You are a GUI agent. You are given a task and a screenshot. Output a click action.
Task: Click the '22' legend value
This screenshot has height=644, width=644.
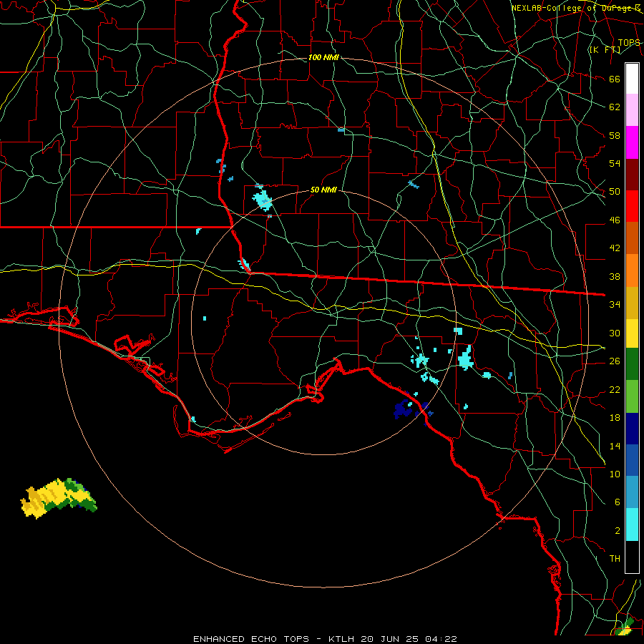point(615,389)
